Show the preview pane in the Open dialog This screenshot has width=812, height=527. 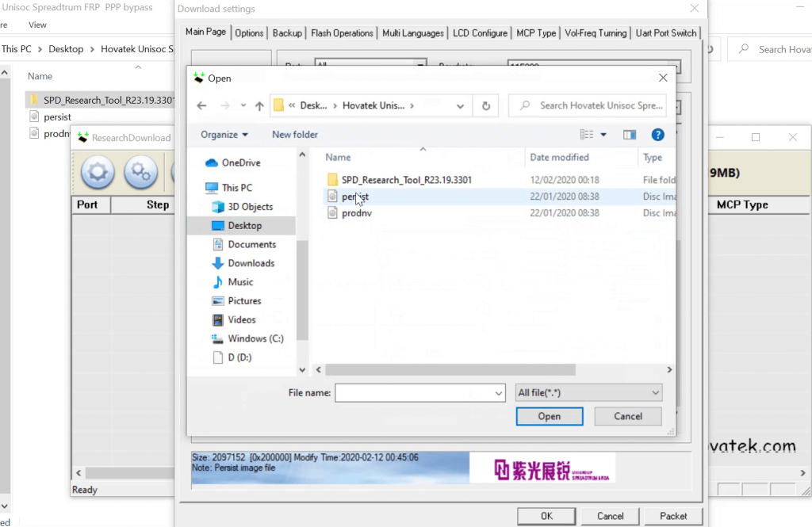click(x=630, y=134)
